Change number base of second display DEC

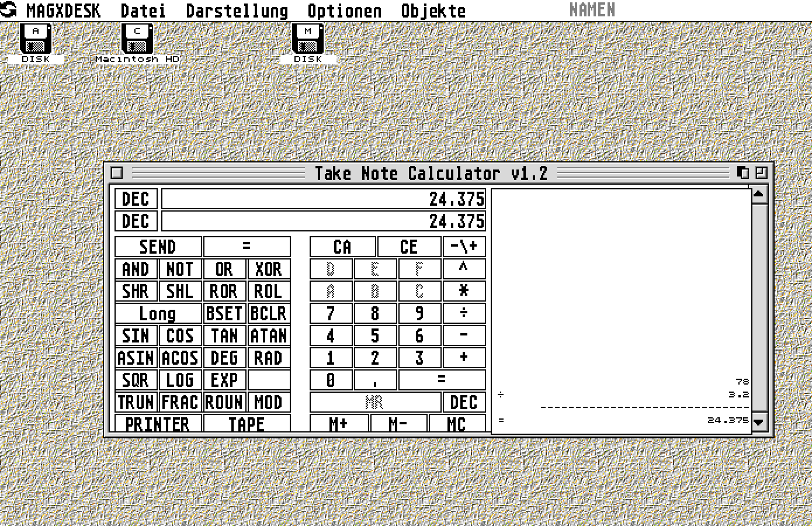136,222
